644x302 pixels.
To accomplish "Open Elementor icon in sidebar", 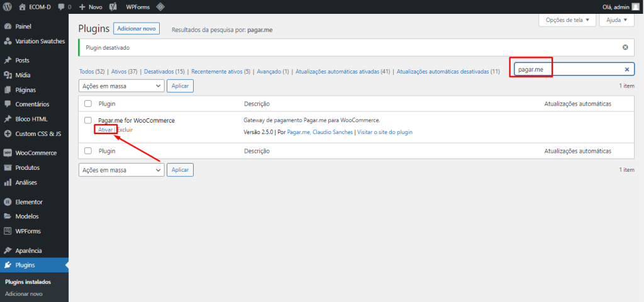I will [x=8, y=202].
